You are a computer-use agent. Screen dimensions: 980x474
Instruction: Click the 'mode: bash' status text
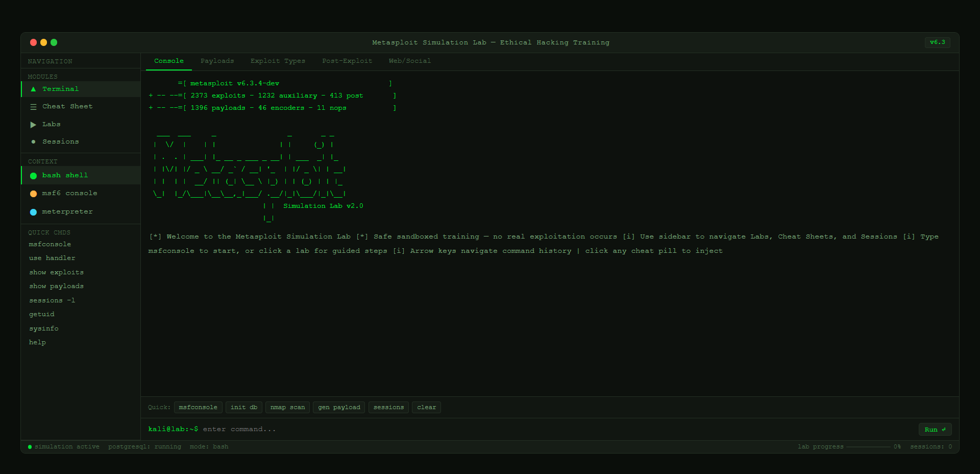click(209, 447)
